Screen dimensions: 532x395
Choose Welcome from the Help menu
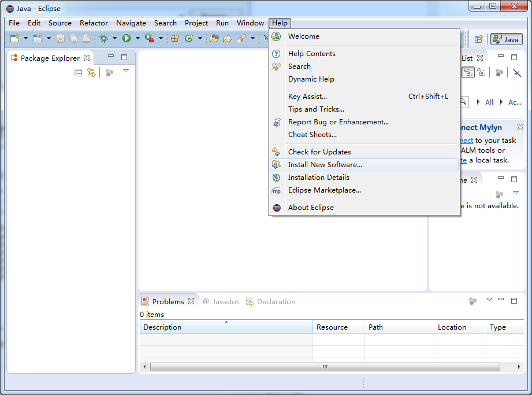tap(364, 36)
